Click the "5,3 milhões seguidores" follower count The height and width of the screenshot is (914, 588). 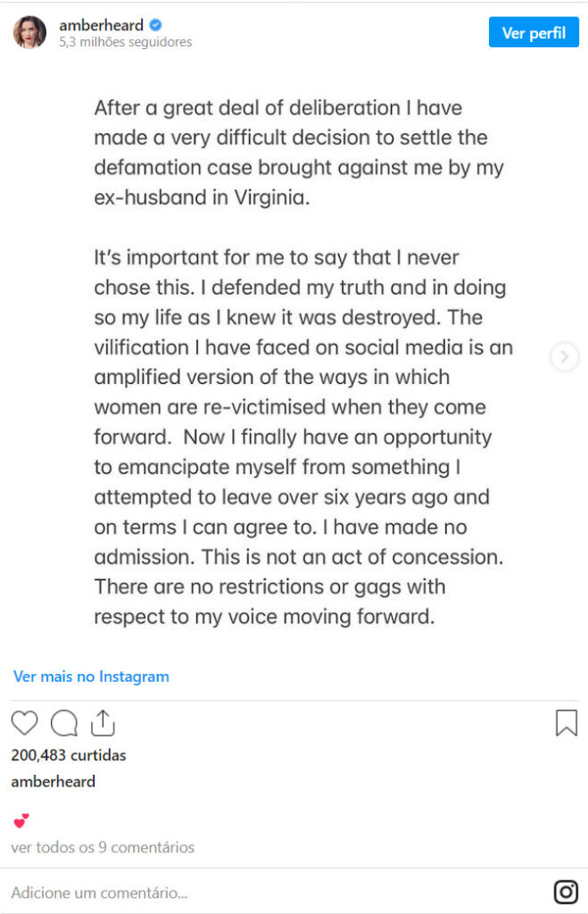[125, 42]
